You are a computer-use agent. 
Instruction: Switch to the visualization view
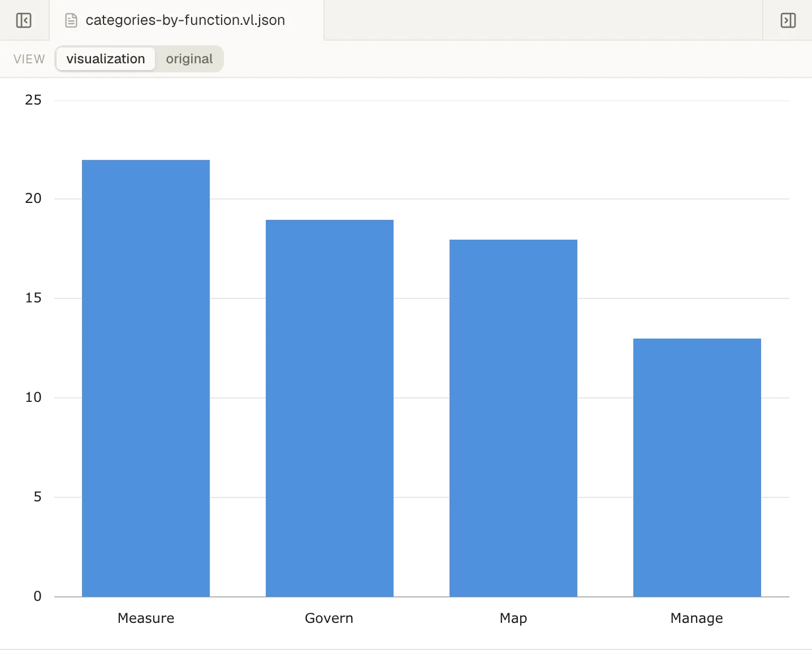point(106,59)
